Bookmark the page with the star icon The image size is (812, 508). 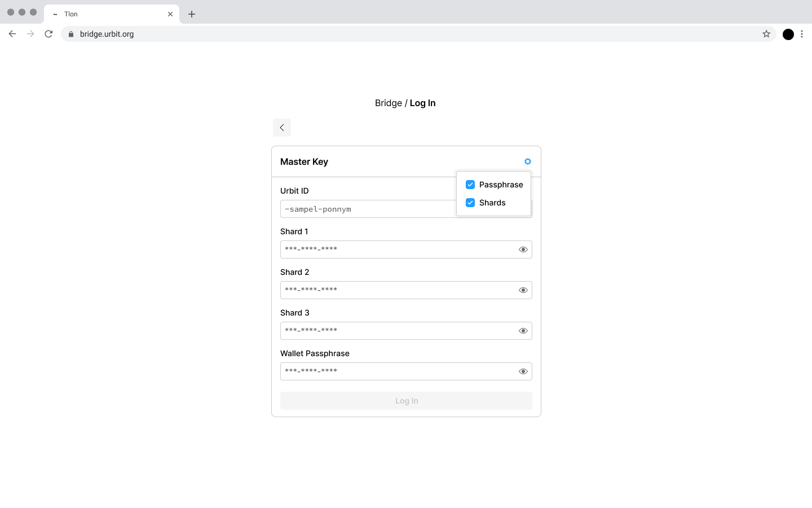(x=766, y=34)
